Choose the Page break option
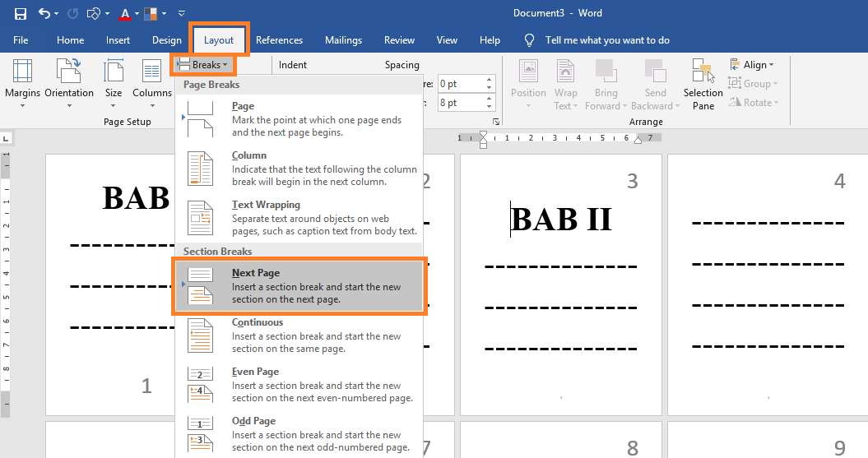 click(x=299, y=119)
